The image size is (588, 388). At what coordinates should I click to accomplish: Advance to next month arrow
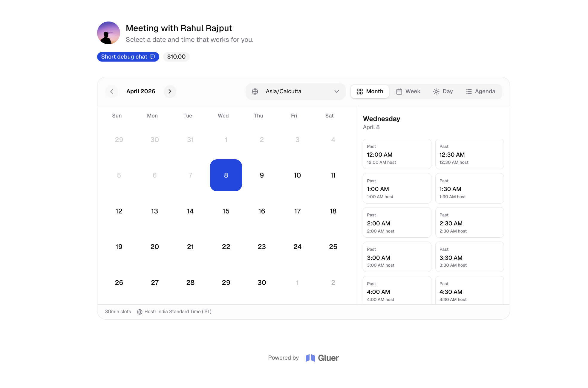click(170, 91)
